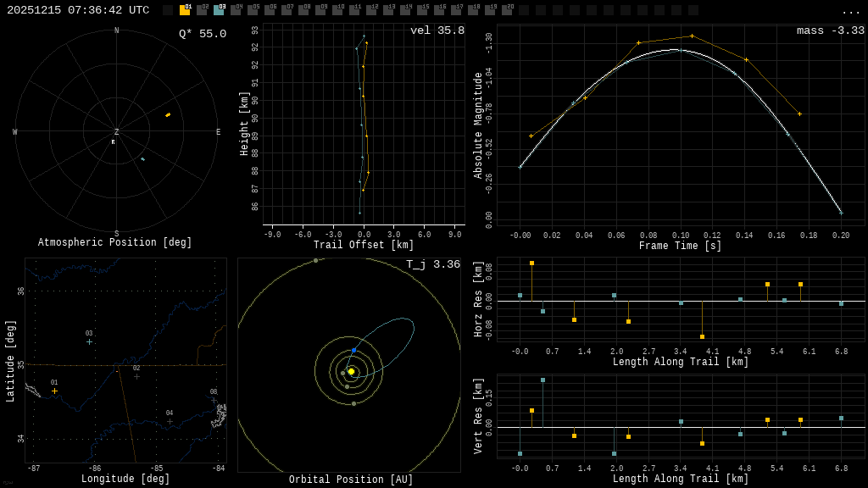868x488 pixels.
Task: Click the vel 35.8 value
Action: point(437,30)
